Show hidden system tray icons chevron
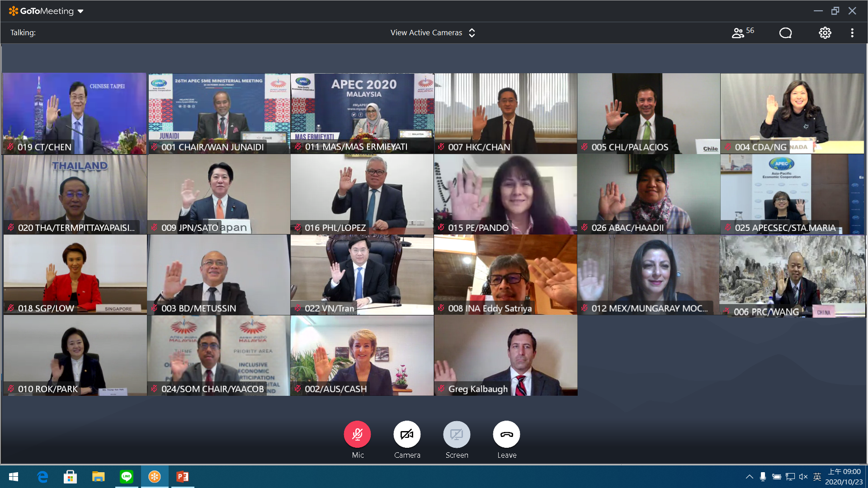The height and width of the screenshot is (488, 868). (749, 477)
